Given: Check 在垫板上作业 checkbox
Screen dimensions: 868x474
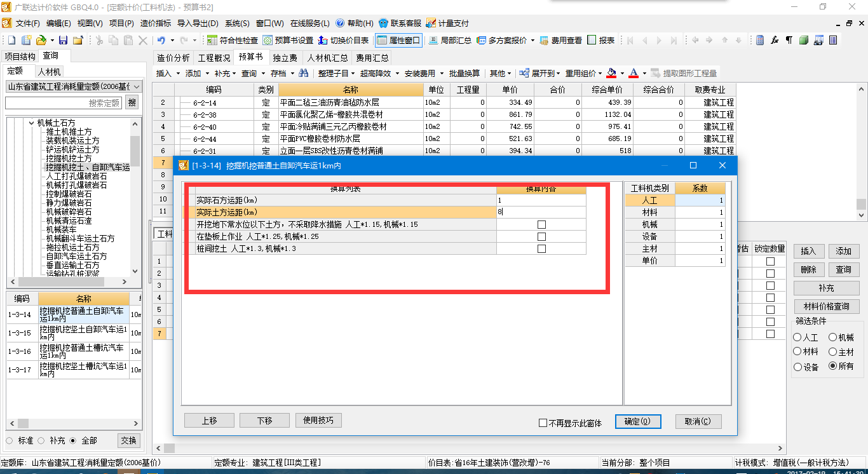Looking at the screenshot, I should pyautogui.click(x=541, y=236).
